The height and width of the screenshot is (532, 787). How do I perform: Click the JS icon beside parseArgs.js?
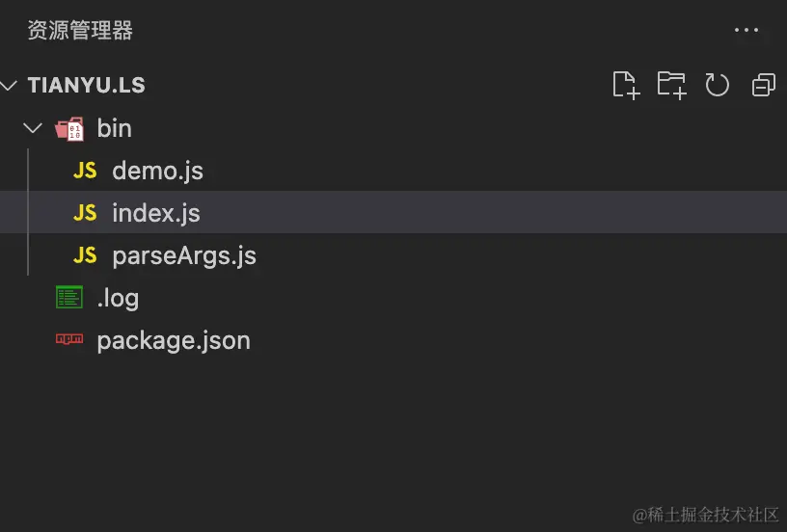[85, 255]
